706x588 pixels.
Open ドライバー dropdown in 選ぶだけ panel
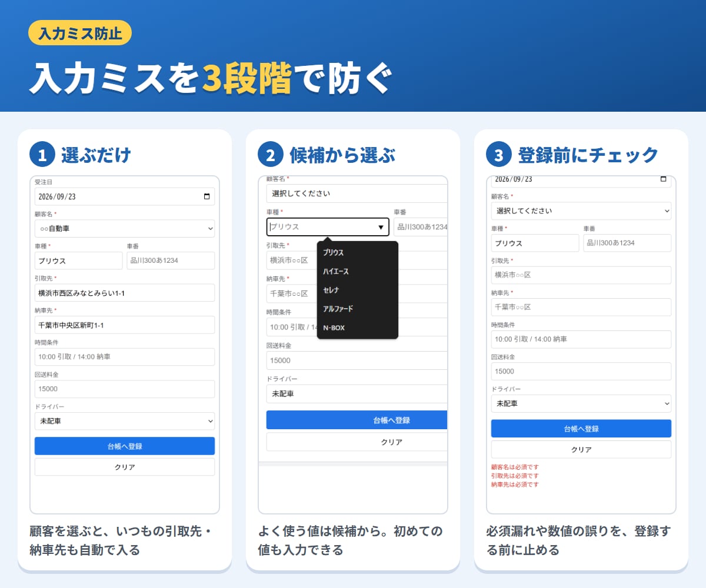click(125, 421)
